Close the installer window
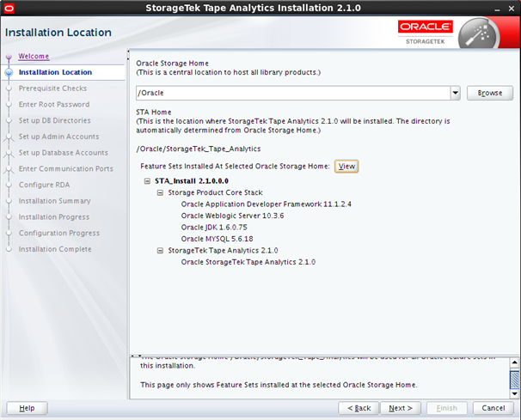 (x=512, y=9)
